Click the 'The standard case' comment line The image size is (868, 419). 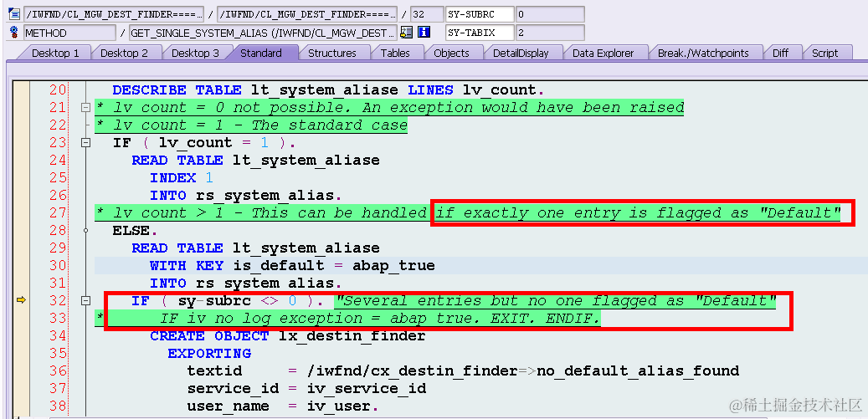(x=252, y=125)
